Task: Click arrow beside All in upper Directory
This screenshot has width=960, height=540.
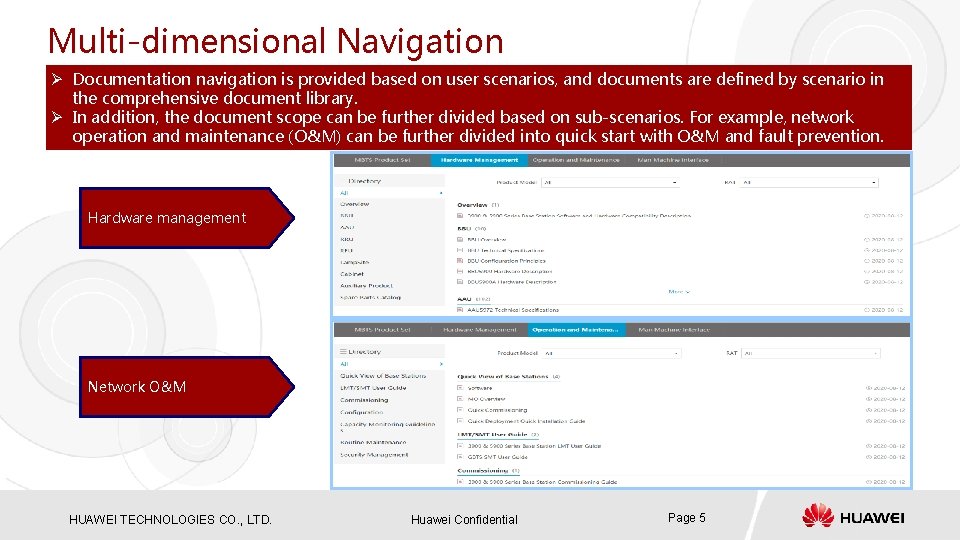Action: (x=441, y=193)
